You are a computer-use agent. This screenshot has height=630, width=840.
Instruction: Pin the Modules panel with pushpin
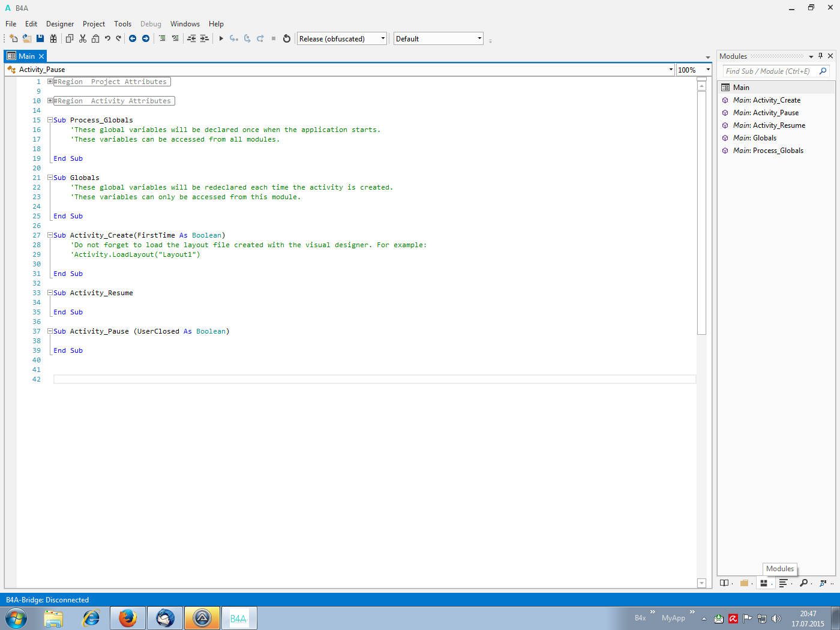pyautogui.click(x=820, y=56)
